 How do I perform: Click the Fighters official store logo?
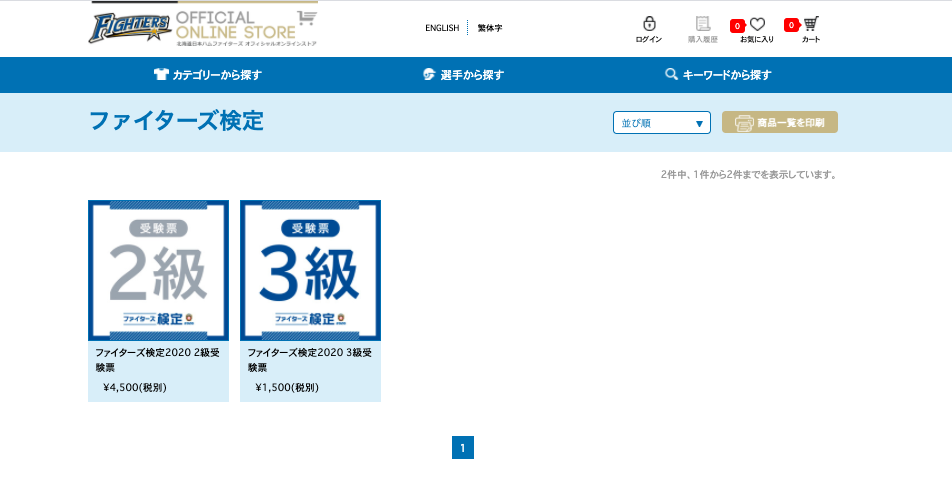click(x=203, y=27)
